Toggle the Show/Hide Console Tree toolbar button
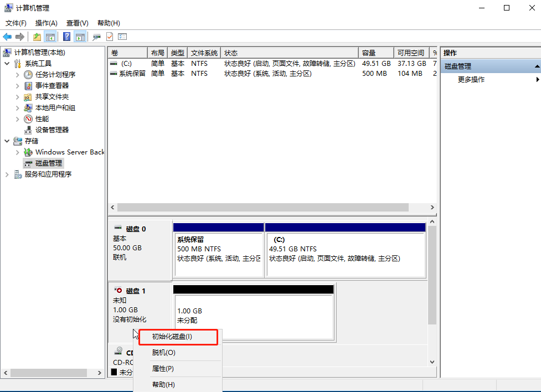 pyautogui.click(x=50, y=37)
